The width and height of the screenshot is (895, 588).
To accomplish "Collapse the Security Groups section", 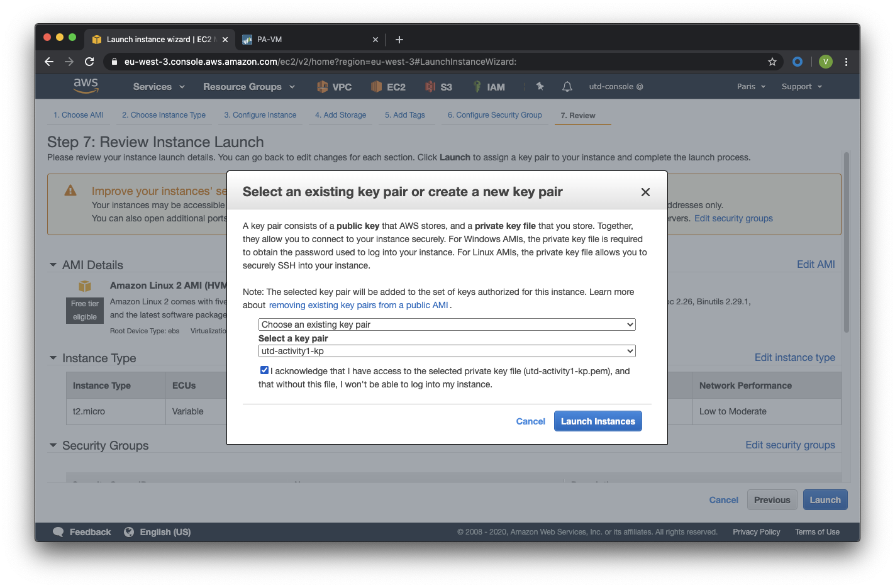I will tap(53, 446).
